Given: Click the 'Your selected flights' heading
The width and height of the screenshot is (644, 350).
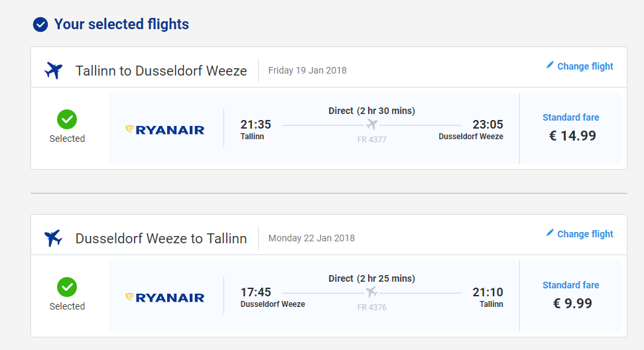Looking at the screenshot, I should pos(121,25).
